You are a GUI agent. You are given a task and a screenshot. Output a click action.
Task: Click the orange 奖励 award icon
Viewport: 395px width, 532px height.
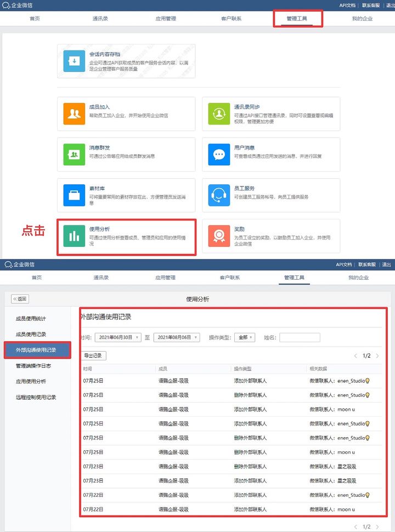tap(219, 236)
